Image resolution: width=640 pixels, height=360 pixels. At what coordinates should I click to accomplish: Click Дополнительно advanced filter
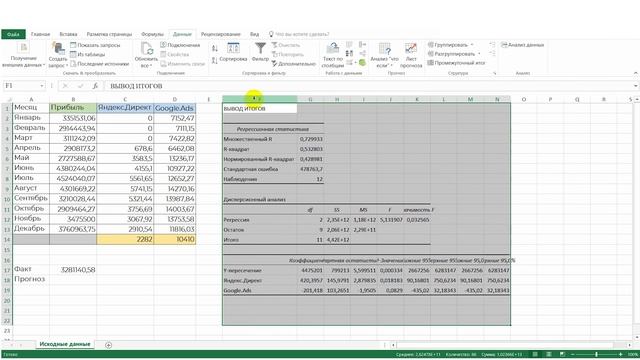tap(293, 64)
